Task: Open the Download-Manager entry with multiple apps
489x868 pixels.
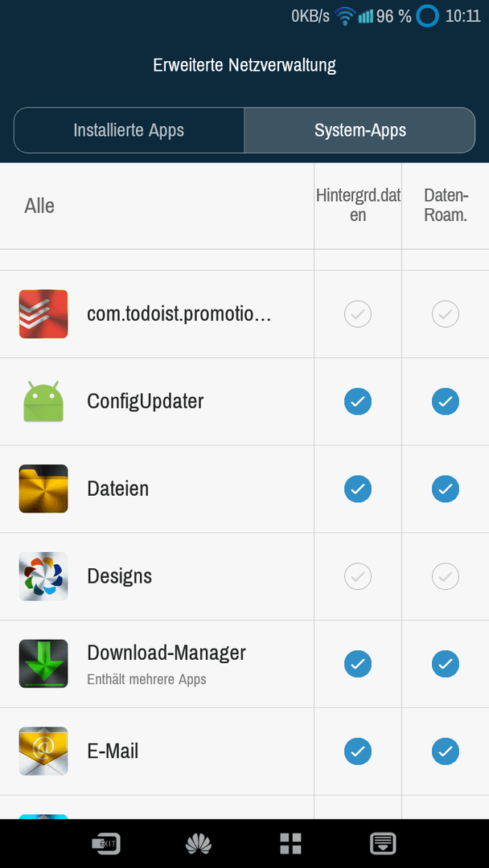Action: click(x=157, y=664)
